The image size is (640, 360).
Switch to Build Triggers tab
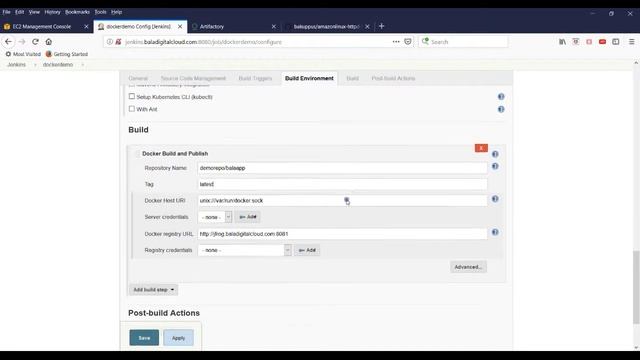tap(255, 78)
